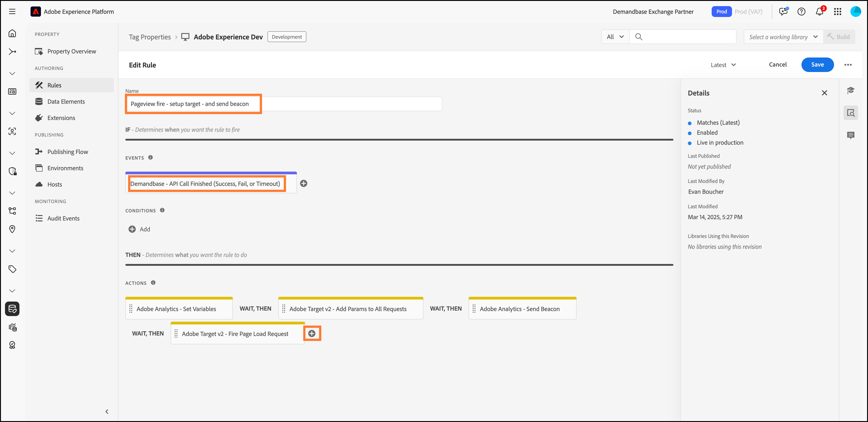The image size is (868, 422).
Task: Click the rule Name input field
Action: 283,104
